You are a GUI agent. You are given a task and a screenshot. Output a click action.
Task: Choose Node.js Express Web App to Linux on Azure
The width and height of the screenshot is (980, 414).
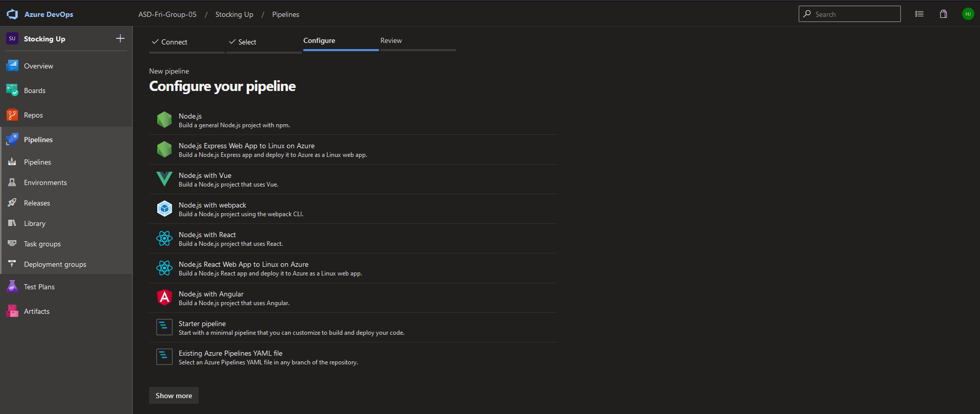(247, 146)
